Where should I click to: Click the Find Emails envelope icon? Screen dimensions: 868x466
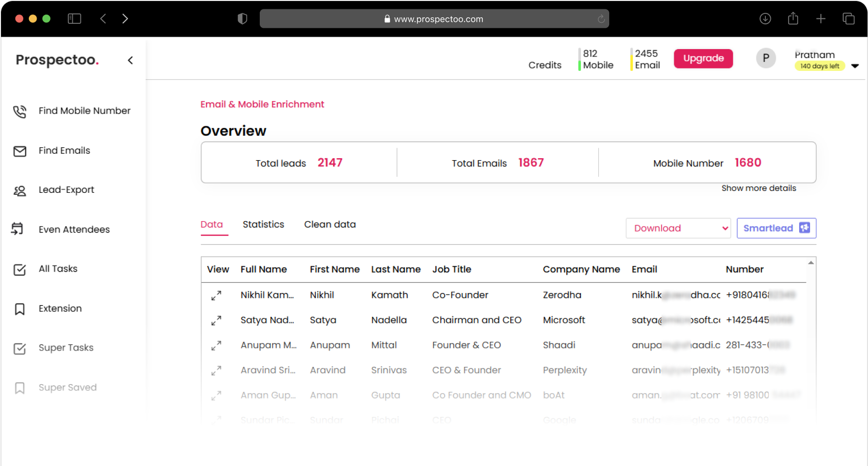click(20, 151)
